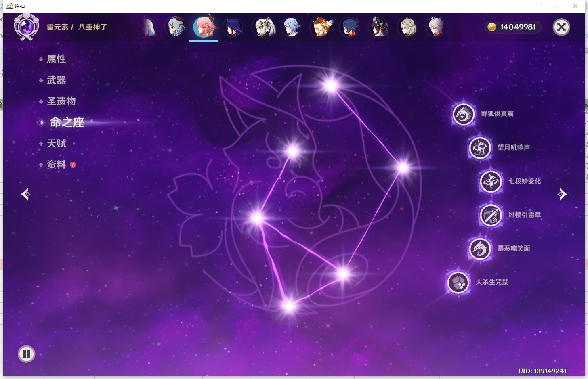Open the four-square grid menu button
The width and height of the screenshot is (588, 379).
[x=27, y=354]
